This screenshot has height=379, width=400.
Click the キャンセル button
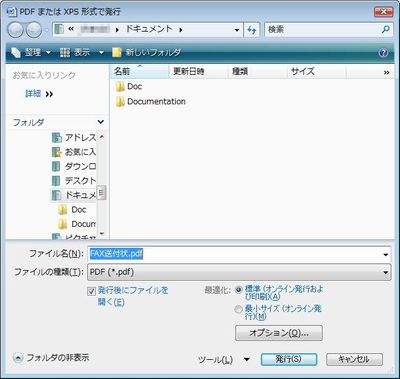pyautogui.click(x=354, y=359)
